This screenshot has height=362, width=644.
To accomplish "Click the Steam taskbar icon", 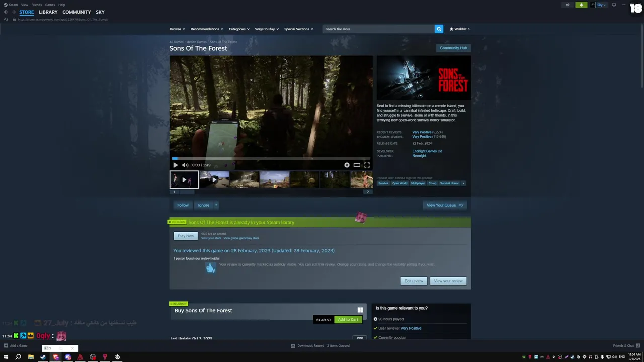I will [x=43, y=357].
